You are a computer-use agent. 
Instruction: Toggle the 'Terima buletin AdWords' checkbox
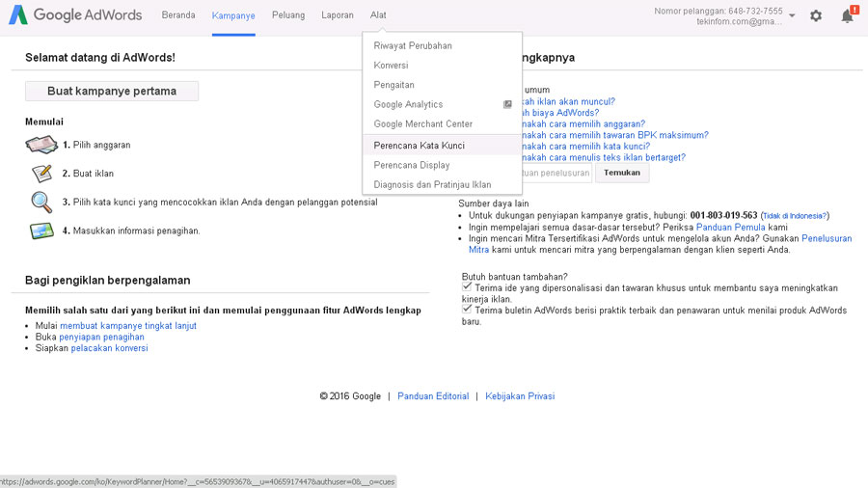(x=467, y=309)
